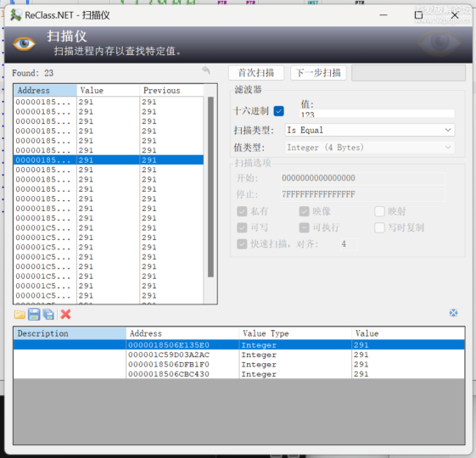Save address list with the floppy disk icon

[34, 315]
